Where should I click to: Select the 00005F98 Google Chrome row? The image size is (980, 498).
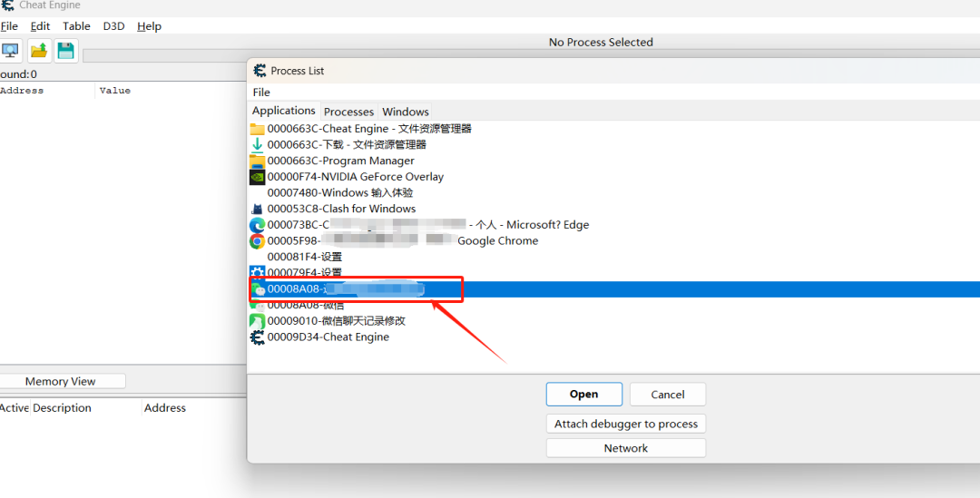click(x=613, y=240)
